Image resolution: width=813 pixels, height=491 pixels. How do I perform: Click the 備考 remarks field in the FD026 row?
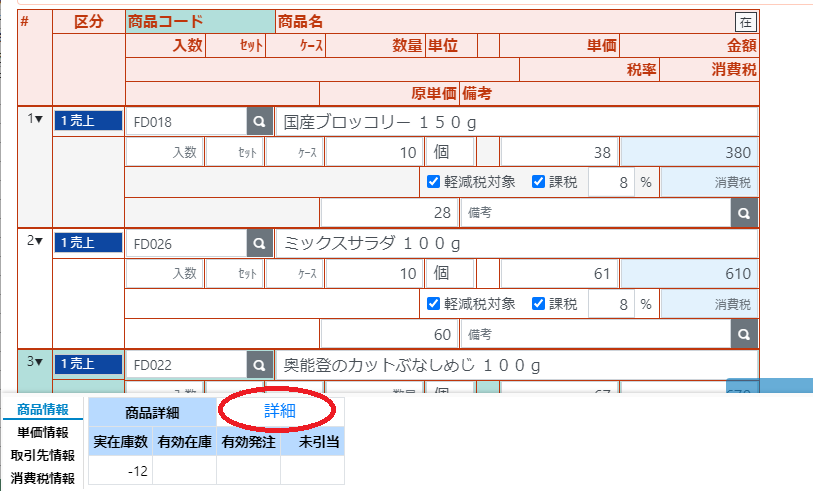596,334
